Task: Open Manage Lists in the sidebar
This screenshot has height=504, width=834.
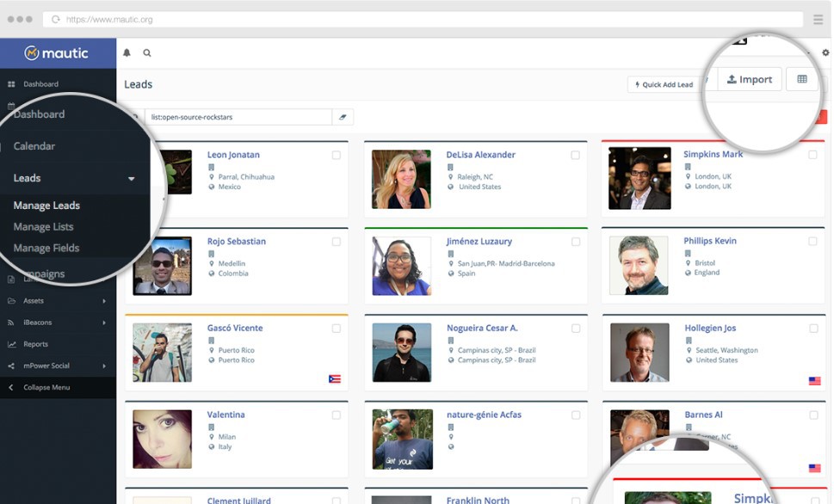Action: tap(44, 227)
